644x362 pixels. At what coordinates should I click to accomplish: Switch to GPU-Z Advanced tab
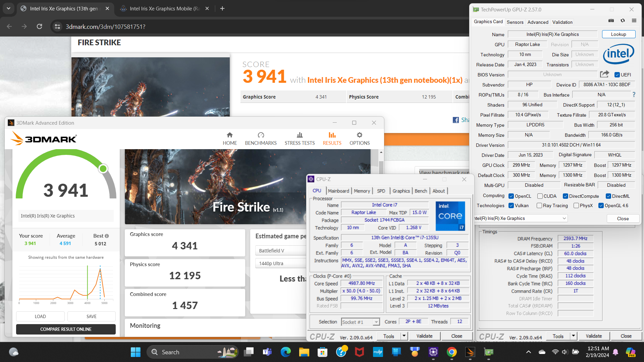click(x=538, y=22)
